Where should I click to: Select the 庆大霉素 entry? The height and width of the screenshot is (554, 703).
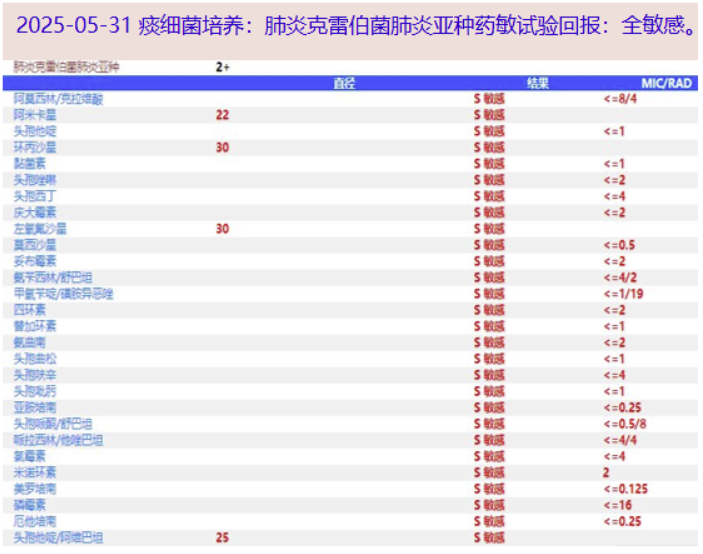(35, 212)
